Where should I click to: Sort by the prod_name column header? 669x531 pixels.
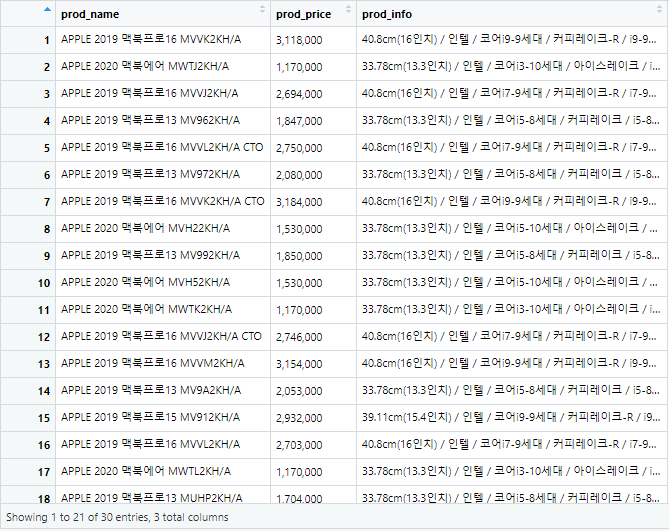[x=163, y=14]
